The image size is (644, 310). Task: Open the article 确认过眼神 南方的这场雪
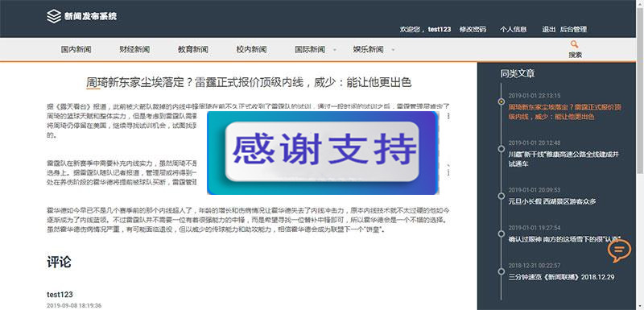click(564, 239)
